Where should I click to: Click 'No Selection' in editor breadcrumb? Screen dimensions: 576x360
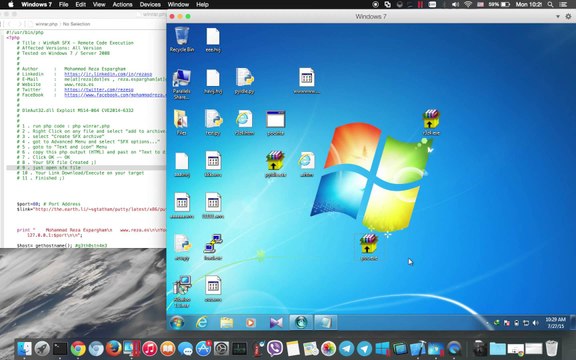click(76, 24)
